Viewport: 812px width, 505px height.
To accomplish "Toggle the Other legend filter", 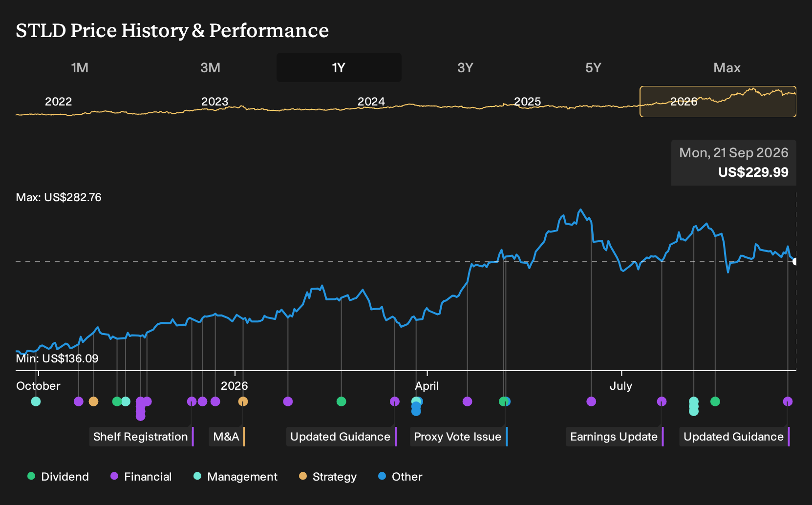I will [400, 477].
